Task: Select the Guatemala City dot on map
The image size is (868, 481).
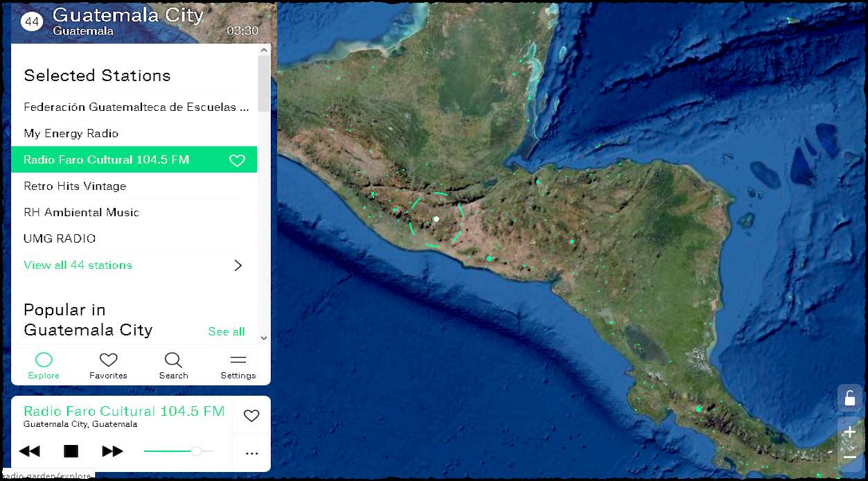Action: pos(436,219)
